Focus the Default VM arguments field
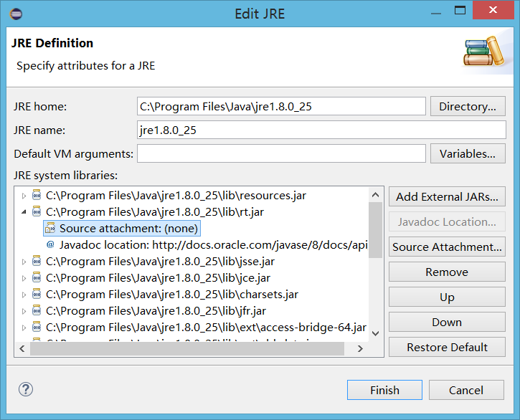This screenshot has height=420, width=520. coord(281,153)
